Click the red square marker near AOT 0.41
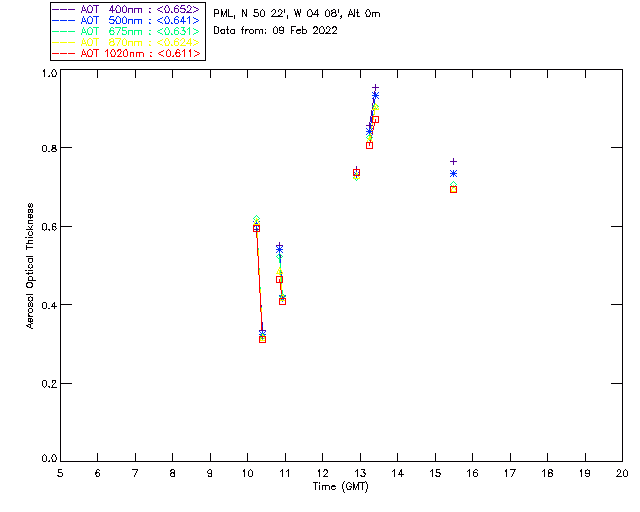Image resolution: width=640 pixels, height=512 pixels. click(x=282, y=301)
